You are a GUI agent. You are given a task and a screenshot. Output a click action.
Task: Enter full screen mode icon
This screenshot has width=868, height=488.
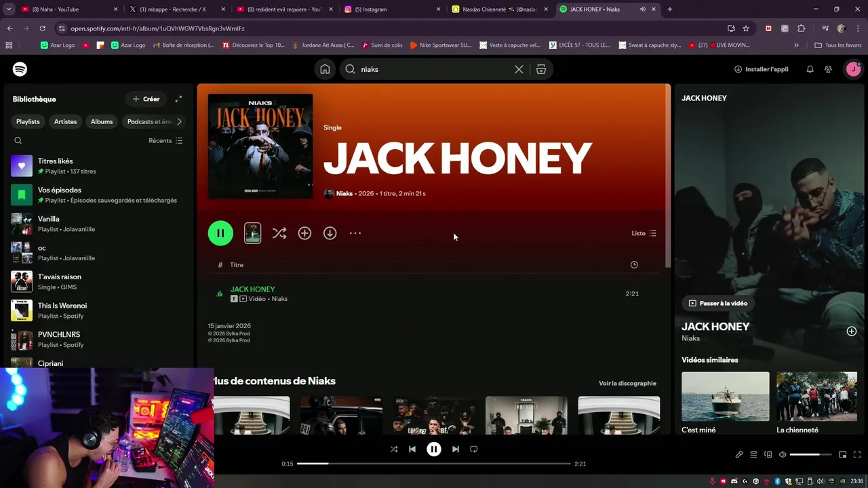[857, 455]
